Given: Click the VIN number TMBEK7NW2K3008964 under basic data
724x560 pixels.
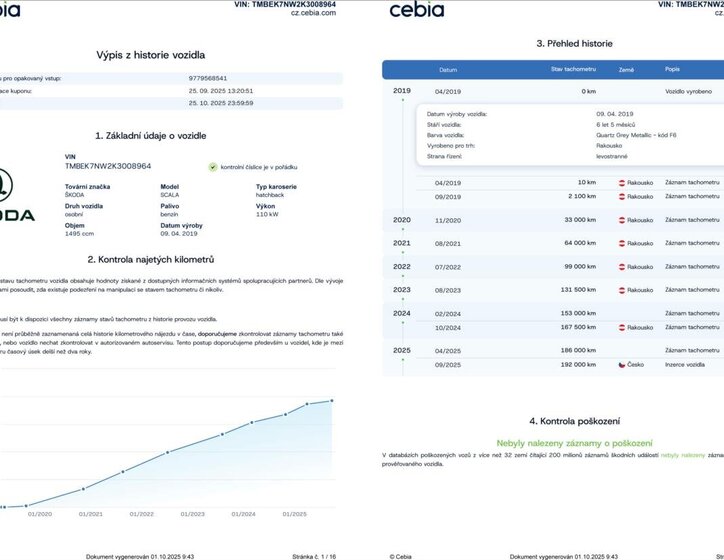Looking at the screenshot, I should (107, 166).
